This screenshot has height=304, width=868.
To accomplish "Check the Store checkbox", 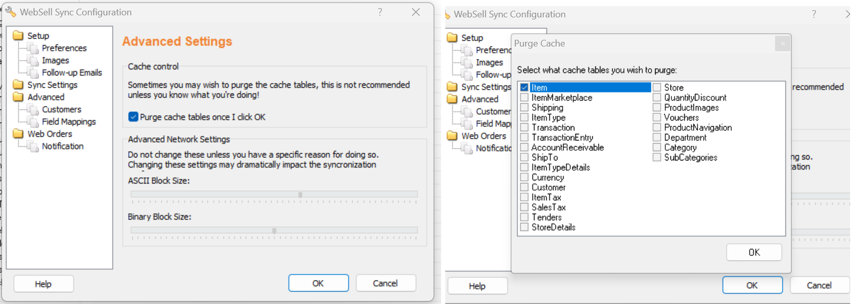I will (x=657, y=87).
